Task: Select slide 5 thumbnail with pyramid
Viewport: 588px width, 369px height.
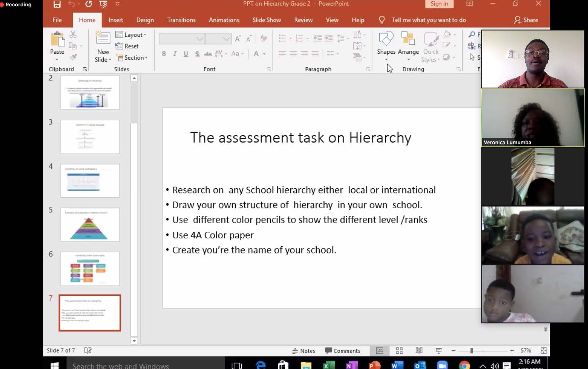Action: click(90, 225)
